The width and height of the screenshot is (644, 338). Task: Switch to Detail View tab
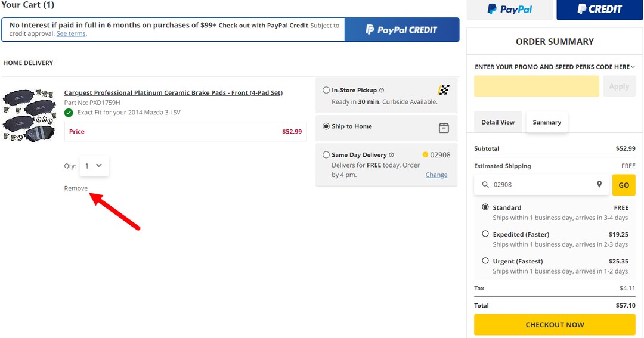(x=498, y=122)
